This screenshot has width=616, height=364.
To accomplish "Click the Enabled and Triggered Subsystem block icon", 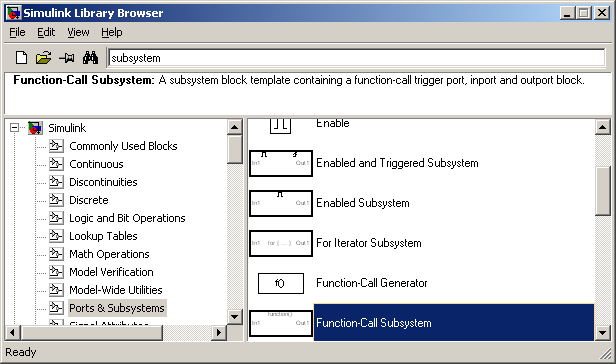I will tap(281, 163).
